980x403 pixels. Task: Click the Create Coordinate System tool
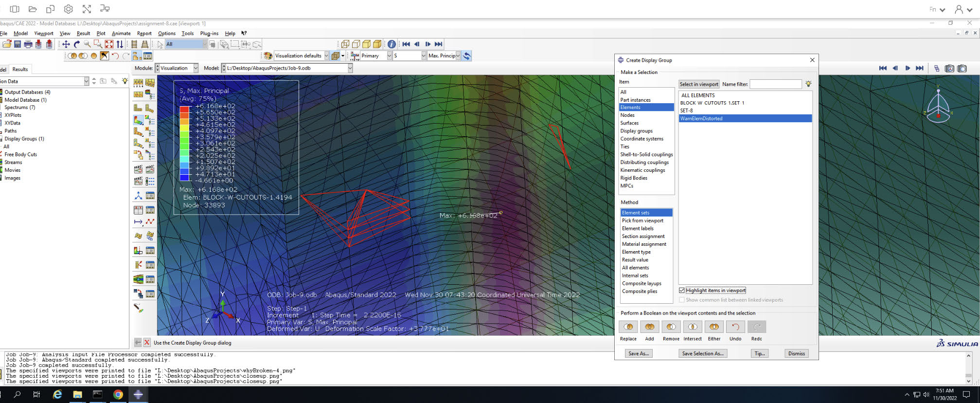click(x=138, y=196)
